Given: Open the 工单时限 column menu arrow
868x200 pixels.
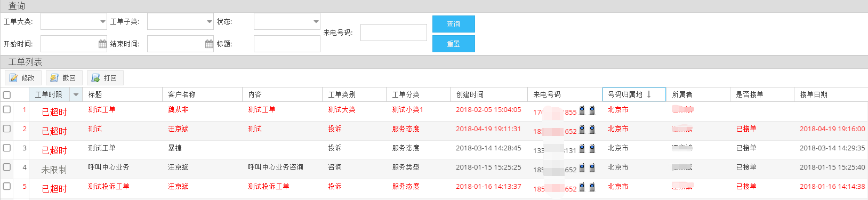Looking at the screenshot, I should [76, 94].
